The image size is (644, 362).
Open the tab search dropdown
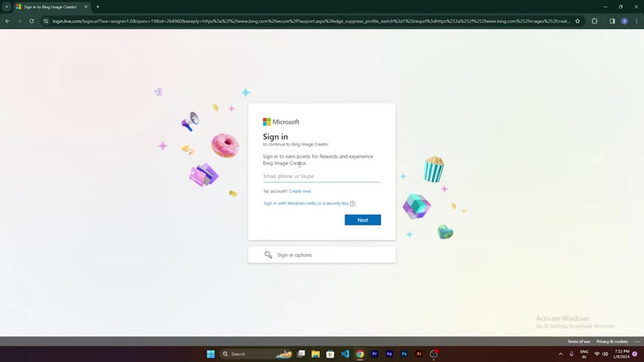(7, 7)
